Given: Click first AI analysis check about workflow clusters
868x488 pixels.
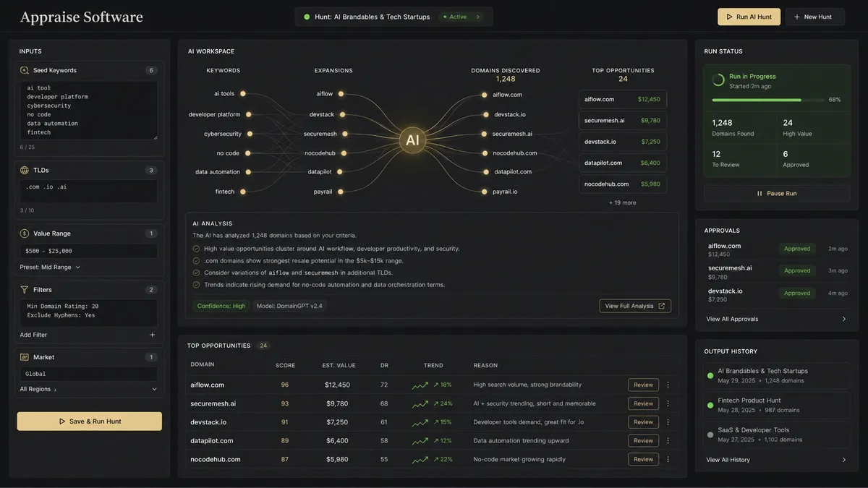Looking at the screenshot, I should click(x=196, y=249).
